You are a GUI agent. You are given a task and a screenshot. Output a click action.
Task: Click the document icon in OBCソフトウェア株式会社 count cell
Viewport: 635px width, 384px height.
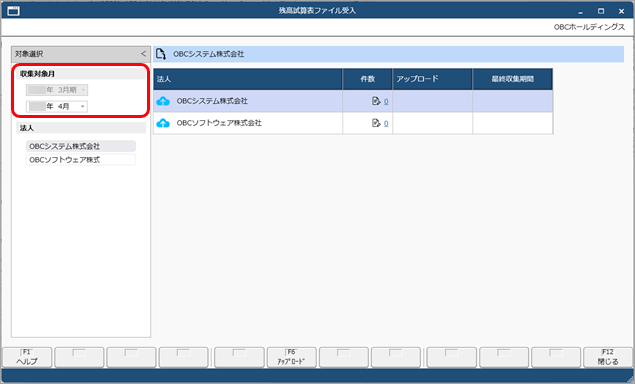pos(376,123)
